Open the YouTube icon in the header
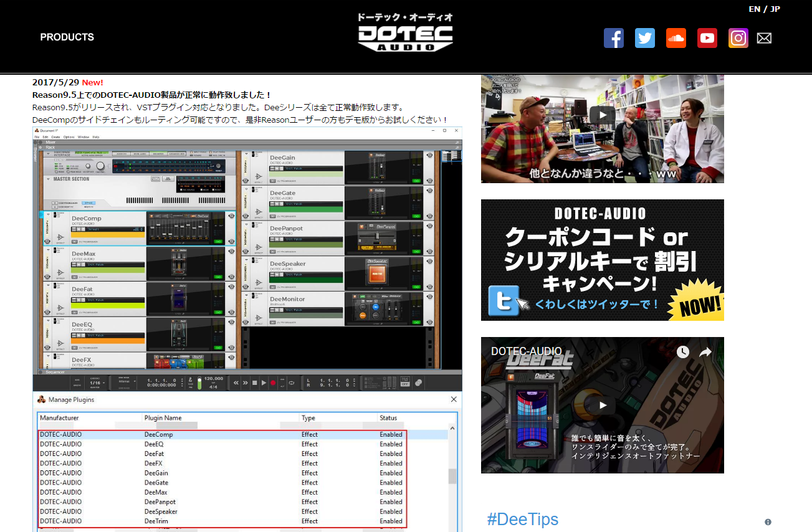This screenshot has height=532, width=812. (707, 38)
